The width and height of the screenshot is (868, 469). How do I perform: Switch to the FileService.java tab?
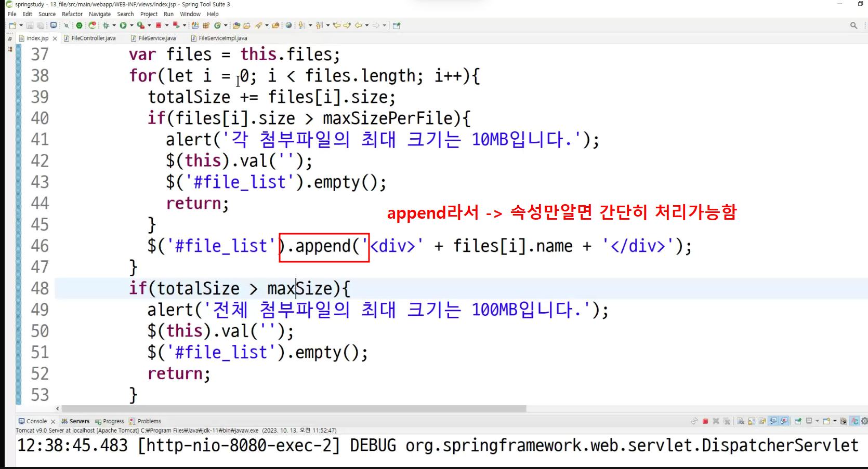pyautogui.click(x=153, y=38)
